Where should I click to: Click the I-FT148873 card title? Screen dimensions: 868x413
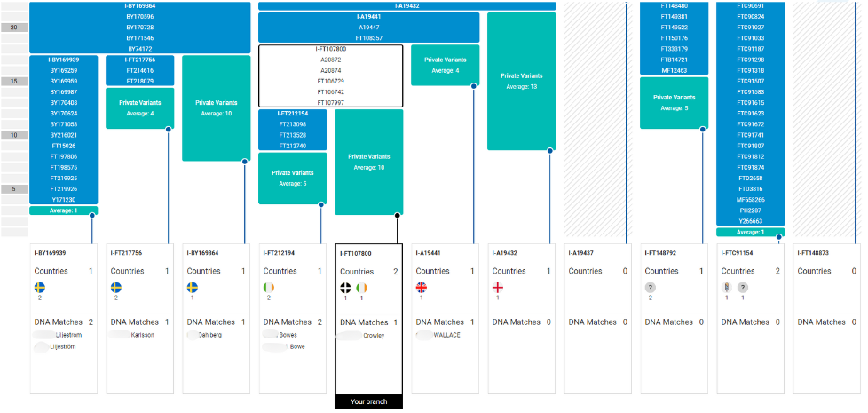point(813,253)
